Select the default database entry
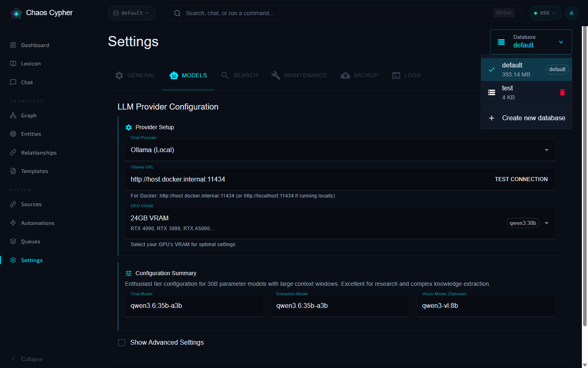The width and height of the screenshot is (588, 368). click(x=526, y=70)
